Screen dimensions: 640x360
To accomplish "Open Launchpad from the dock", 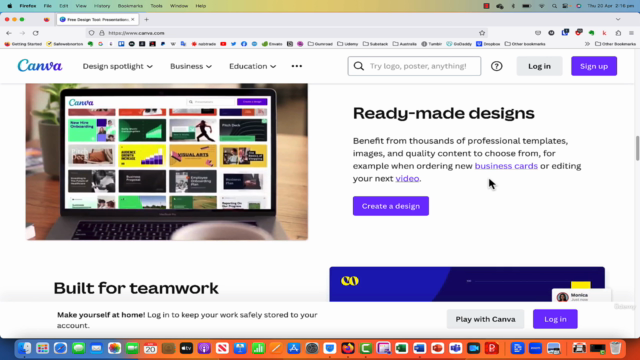I will 42,348.
